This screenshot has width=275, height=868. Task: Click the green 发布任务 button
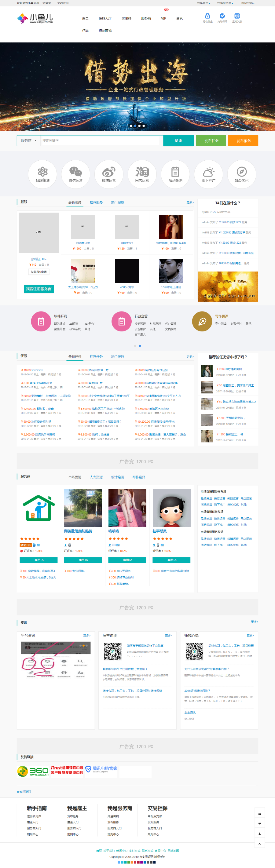(211, 141)
